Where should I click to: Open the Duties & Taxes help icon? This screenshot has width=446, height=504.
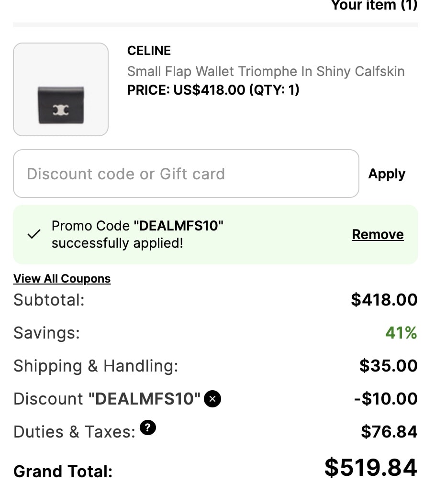(x=147, y=427)
